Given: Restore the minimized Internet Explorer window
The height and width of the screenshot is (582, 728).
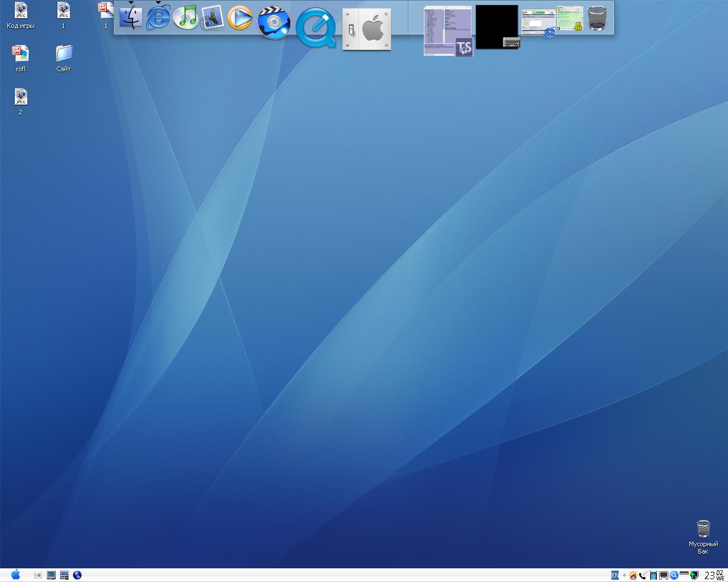Looking at the screenshot, I should (x=538, y=23).
